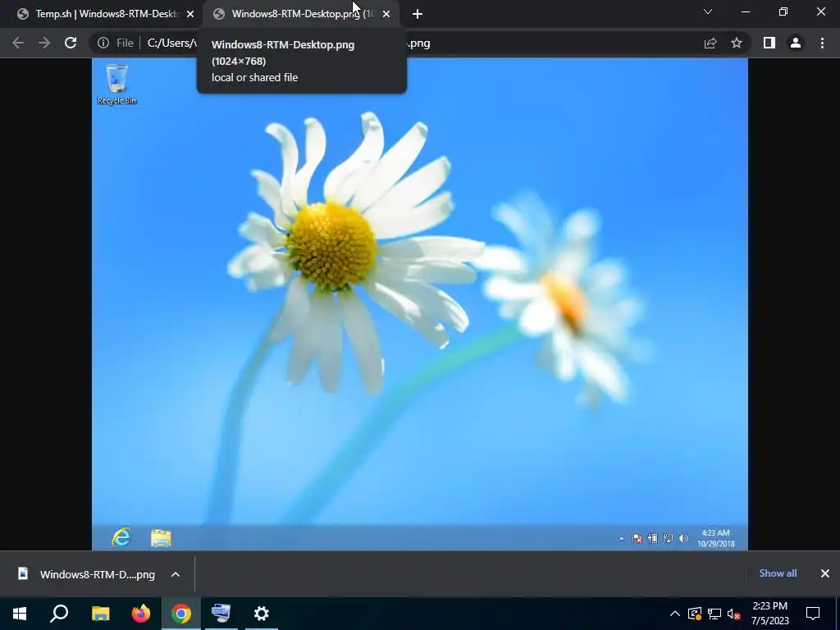Open Settings gear in the taskbar
This screenshot has width=840, height=630.
(262, 614)
